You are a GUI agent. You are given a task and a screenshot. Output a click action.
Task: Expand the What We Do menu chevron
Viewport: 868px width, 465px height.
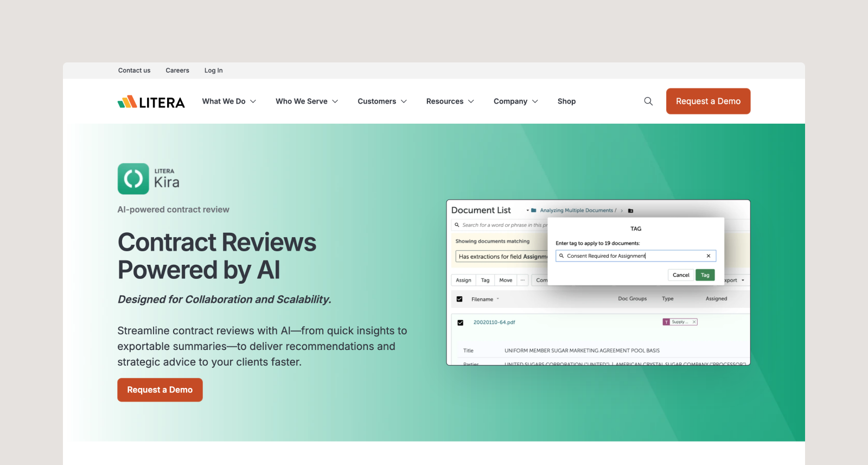pyautogui.click(x=253, y=101)
